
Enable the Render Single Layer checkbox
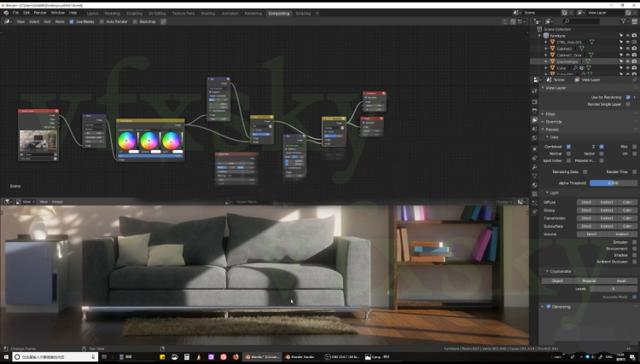pyautogui.click(x=628, y=104)
